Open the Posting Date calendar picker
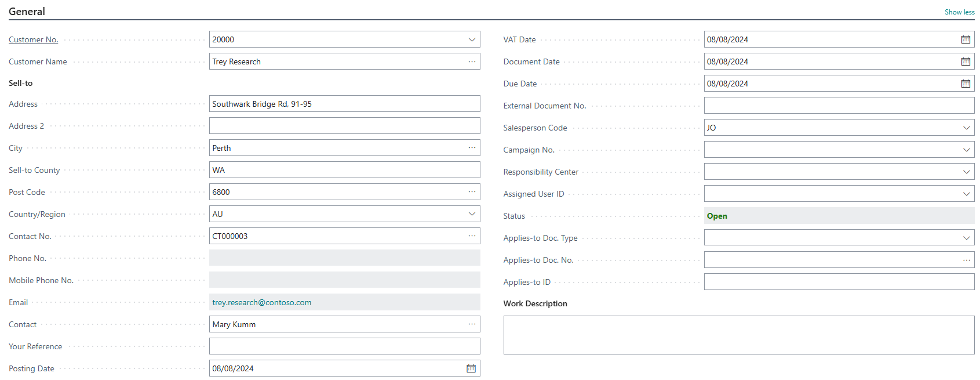 [471, 368]
